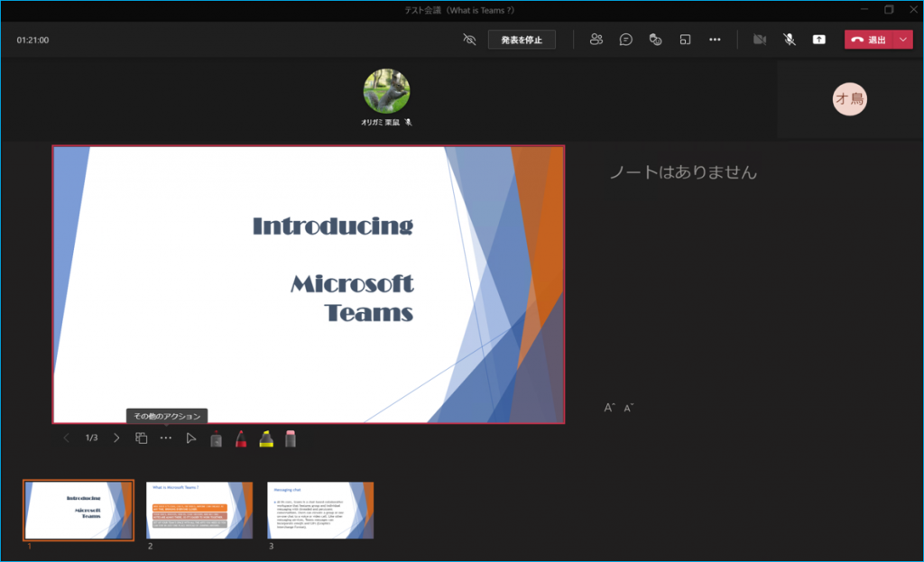Select the laser pointer tool
This screenshot has width=924, height=562.
pyautogui.click(x=217, y=438)
